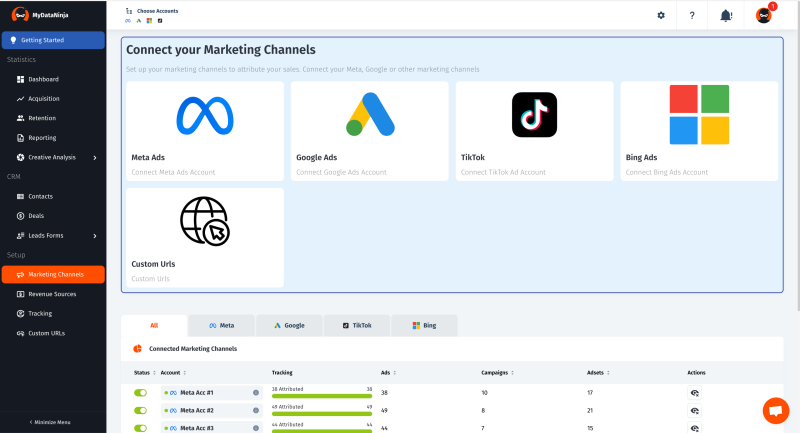The image size is (800, 433).
Task: Open Getting Started page
Action: tap(53, 40)
